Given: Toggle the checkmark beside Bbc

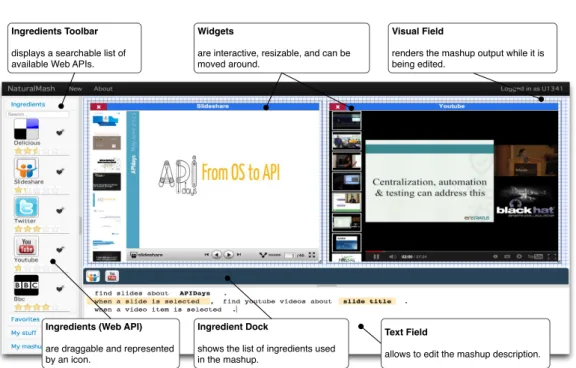Looking at the screenshot, I should tap(60, 288).
